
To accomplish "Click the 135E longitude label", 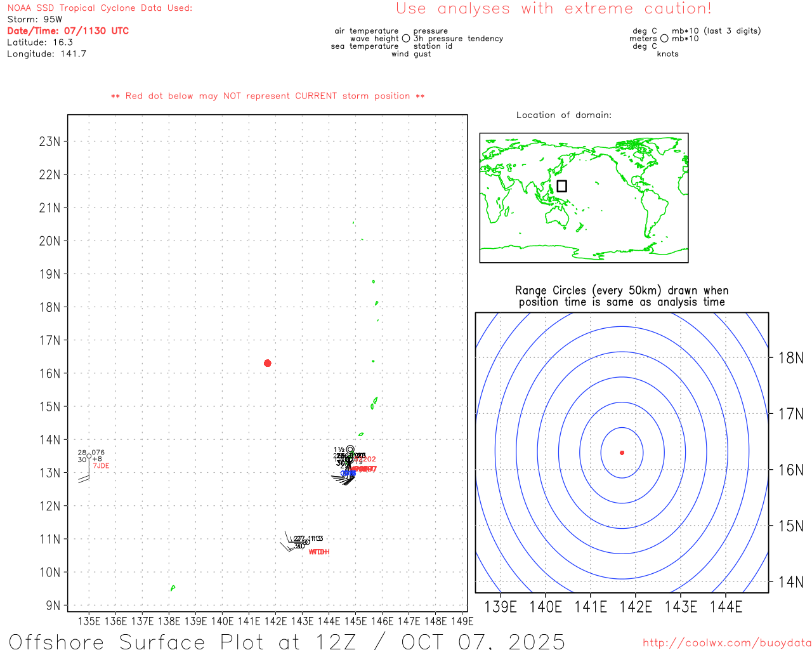I will [89, 621].
